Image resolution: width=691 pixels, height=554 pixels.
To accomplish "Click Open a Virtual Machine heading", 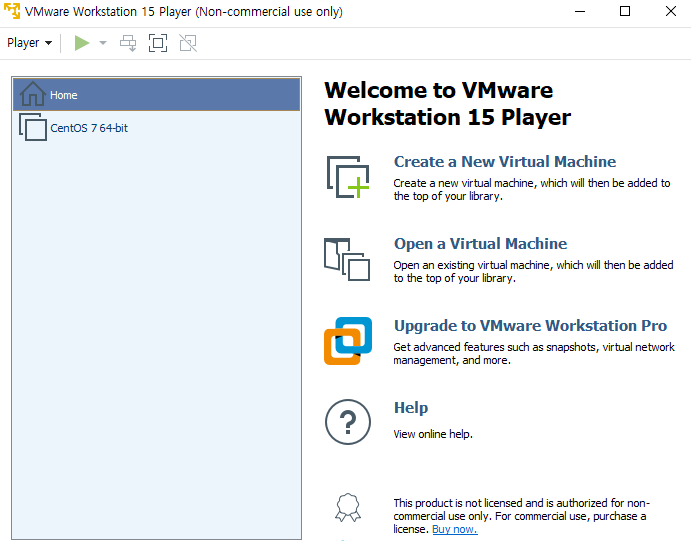I will tap(480, 244).
